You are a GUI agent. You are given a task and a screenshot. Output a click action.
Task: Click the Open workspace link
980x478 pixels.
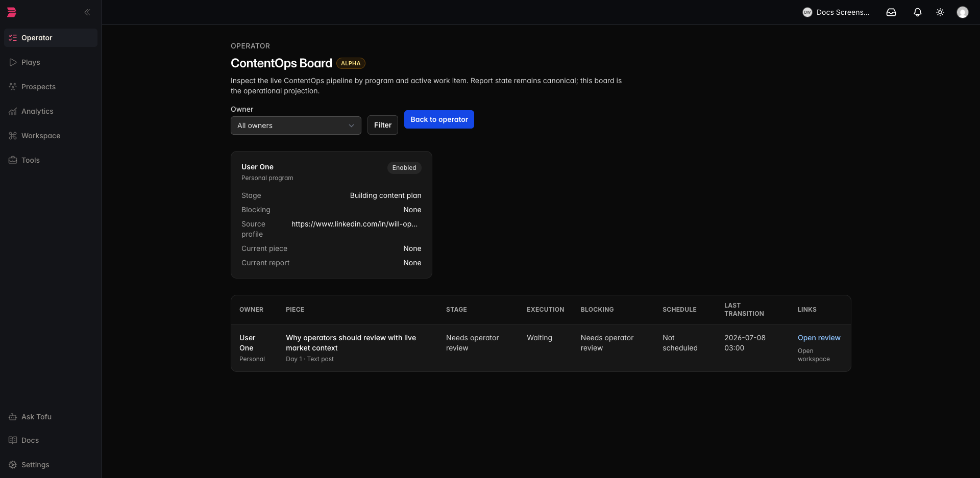pyautogui.click(x=814, y=355)
